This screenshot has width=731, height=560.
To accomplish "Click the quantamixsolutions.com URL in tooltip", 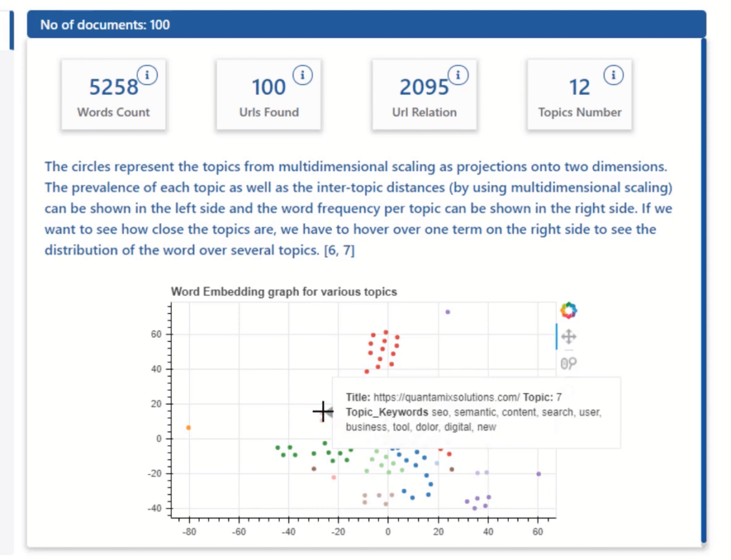I will [447, 397].
